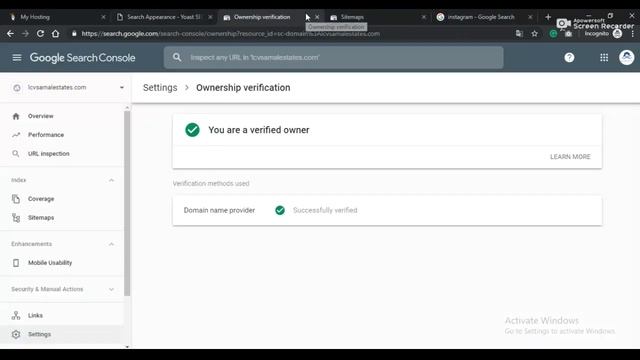Open URL inspection in the sidebar

pos(62,154)
